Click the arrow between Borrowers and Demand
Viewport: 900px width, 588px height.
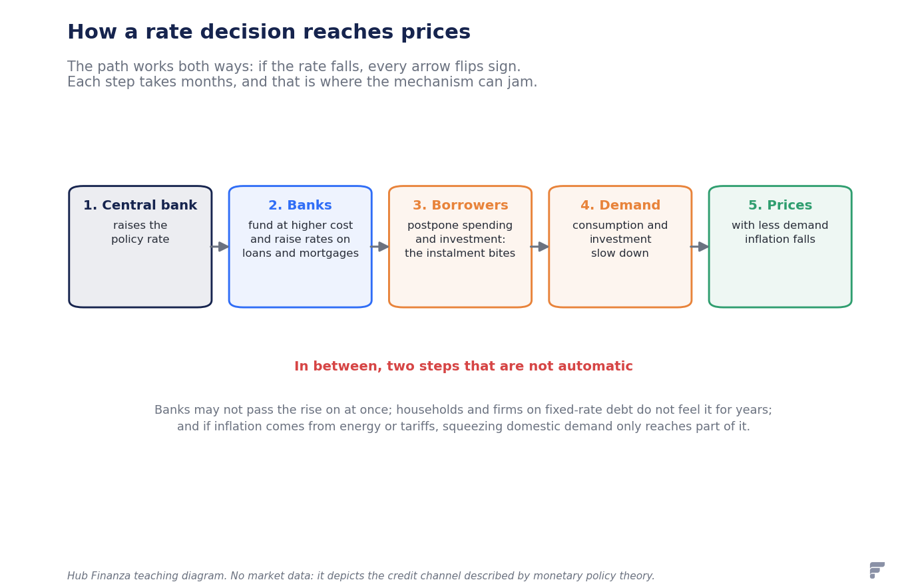pos(540,247)
